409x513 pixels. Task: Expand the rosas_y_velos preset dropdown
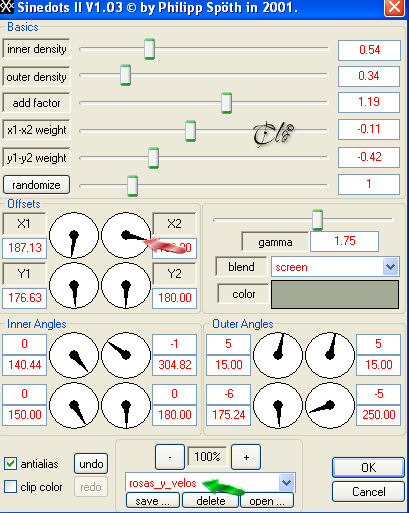pos(286,482)
